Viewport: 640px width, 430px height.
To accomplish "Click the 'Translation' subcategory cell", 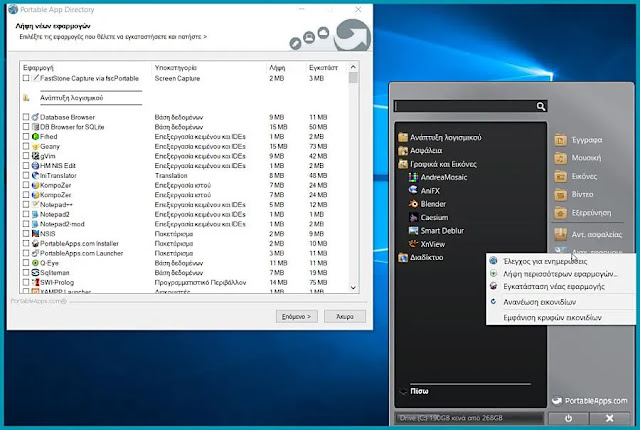I will point(171,175).
